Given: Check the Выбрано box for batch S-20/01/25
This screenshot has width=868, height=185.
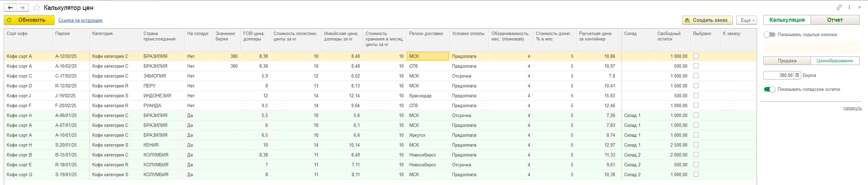Looking at the screenshot, I should coord(696,145).
